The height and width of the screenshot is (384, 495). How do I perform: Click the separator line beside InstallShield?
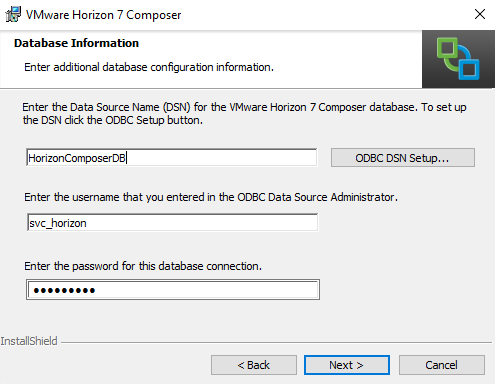[x=276, y=342]
